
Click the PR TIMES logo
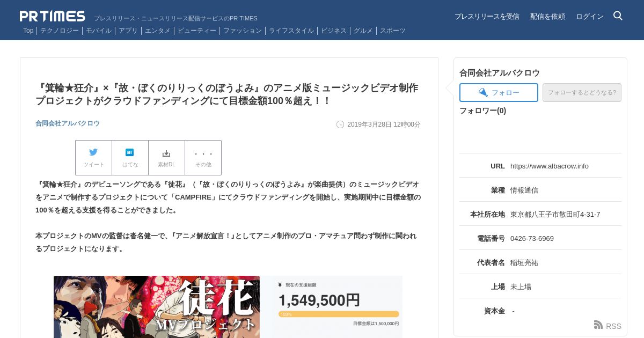[53, 16]
